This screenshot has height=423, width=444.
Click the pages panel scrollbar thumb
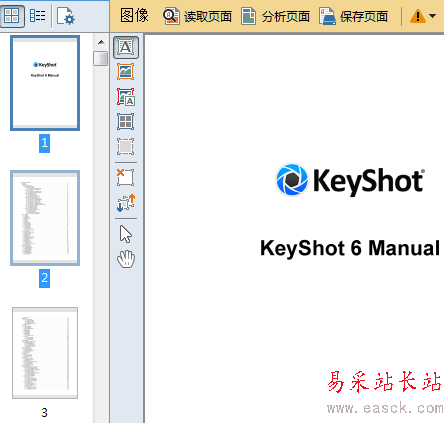click(100, 58)
